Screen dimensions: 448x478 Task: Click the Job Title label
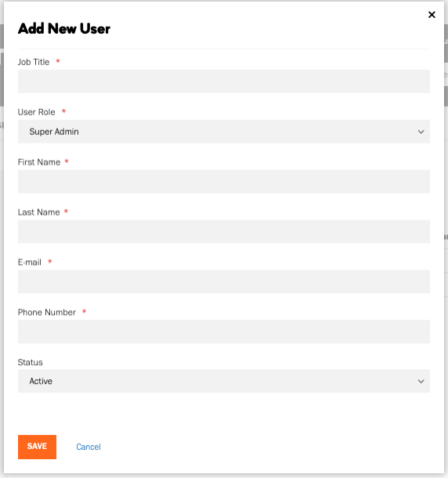(34, 62)
